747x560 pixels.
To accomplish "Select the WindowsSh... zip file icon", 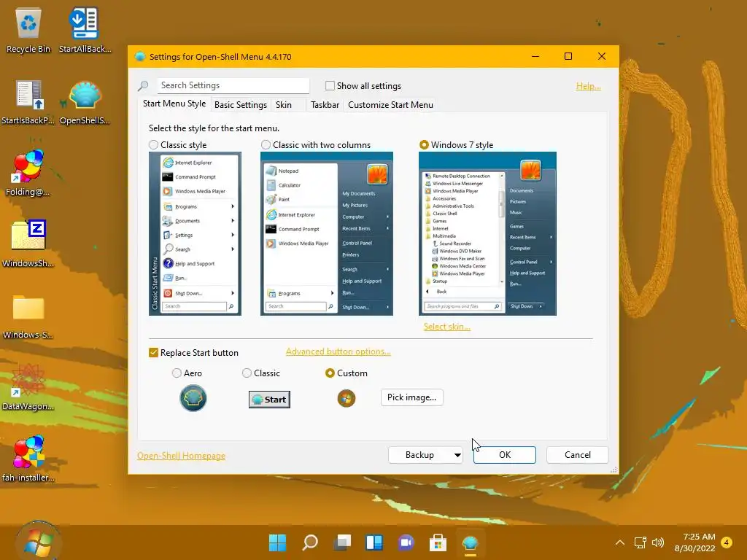I will pos(28,244).
